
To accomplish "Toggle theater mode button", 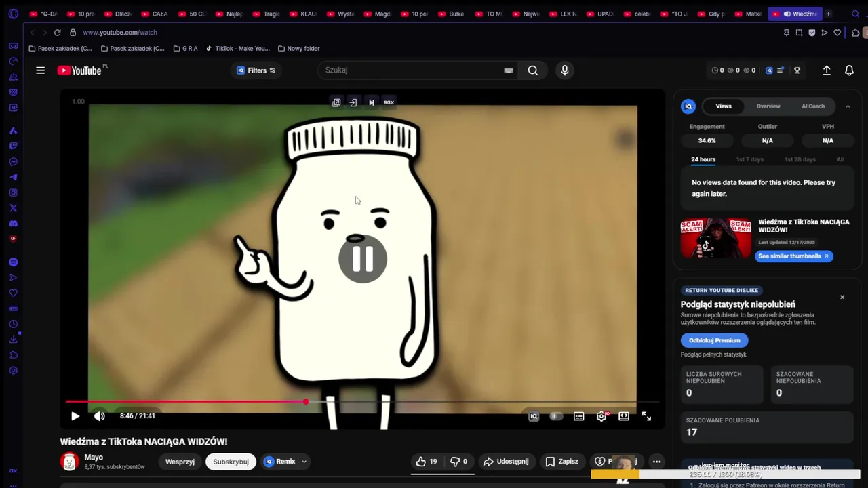I will coord(624,416).
